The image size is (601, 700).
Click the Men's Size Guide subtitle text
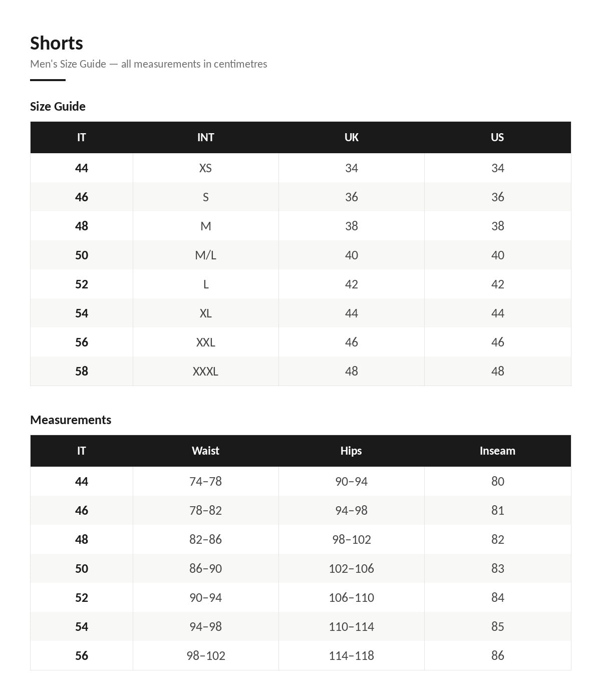148,64
